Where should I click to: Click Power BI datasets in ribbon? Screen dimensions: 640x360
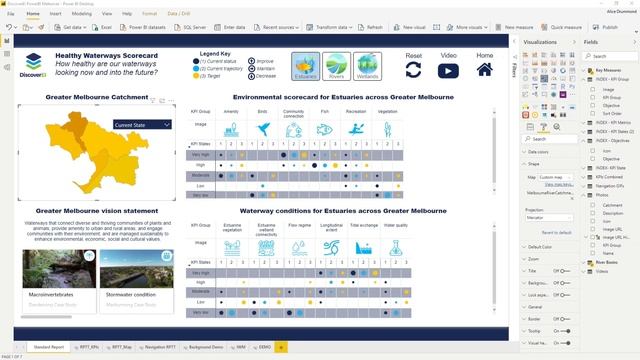[143, 27]
